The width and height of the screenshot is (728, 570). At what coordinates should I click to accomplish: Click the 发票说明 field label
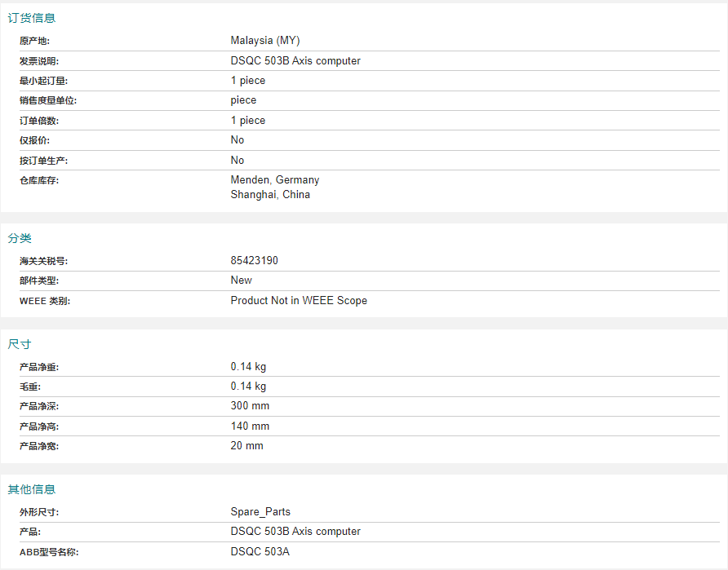pos(39,61)
